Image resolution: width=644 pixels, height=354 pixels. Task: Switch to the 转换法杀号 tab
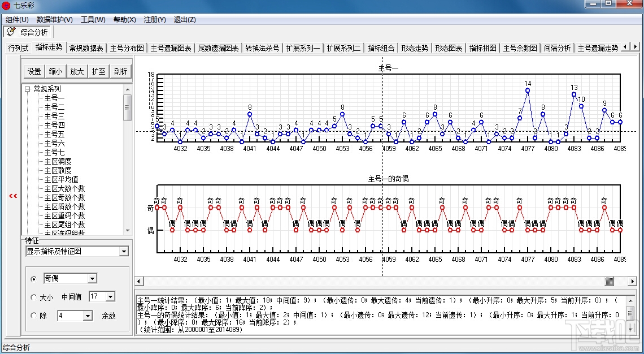click(262, 48)
